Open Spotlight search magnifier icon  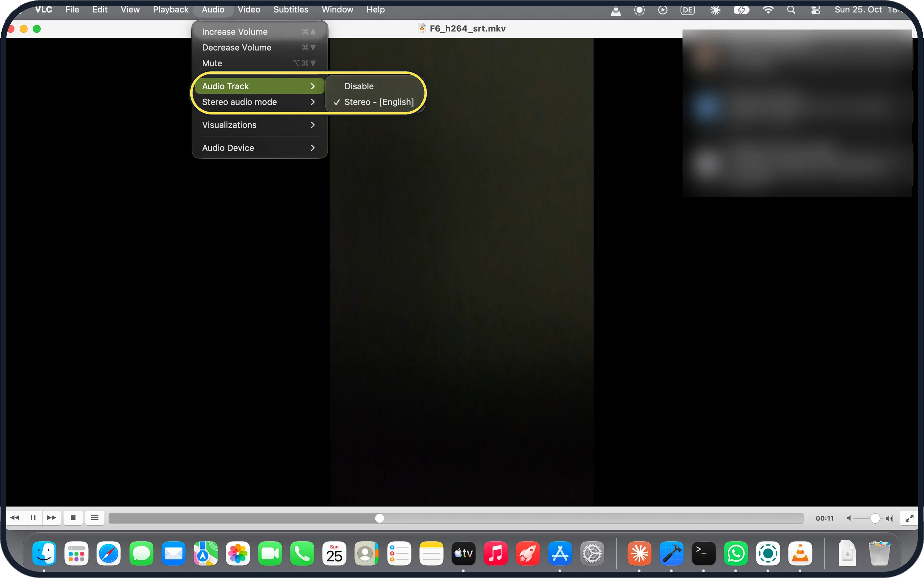791,10
